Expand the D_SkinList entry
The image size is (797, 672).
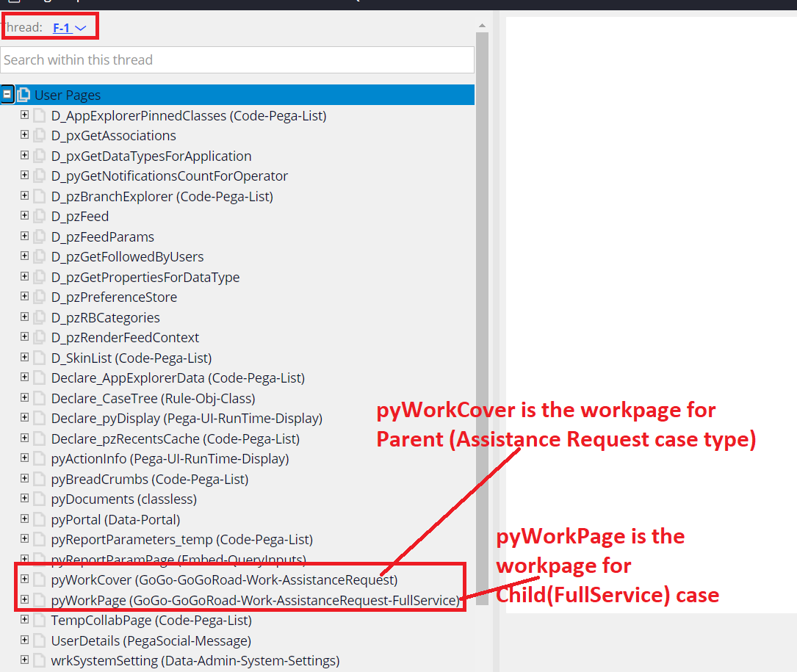(x=24, y=357)
